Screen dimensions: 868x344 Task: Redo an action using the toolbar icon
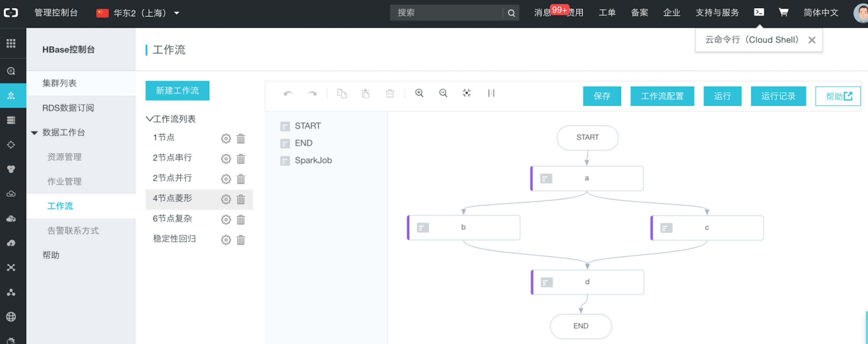click(x=312, y=93)
